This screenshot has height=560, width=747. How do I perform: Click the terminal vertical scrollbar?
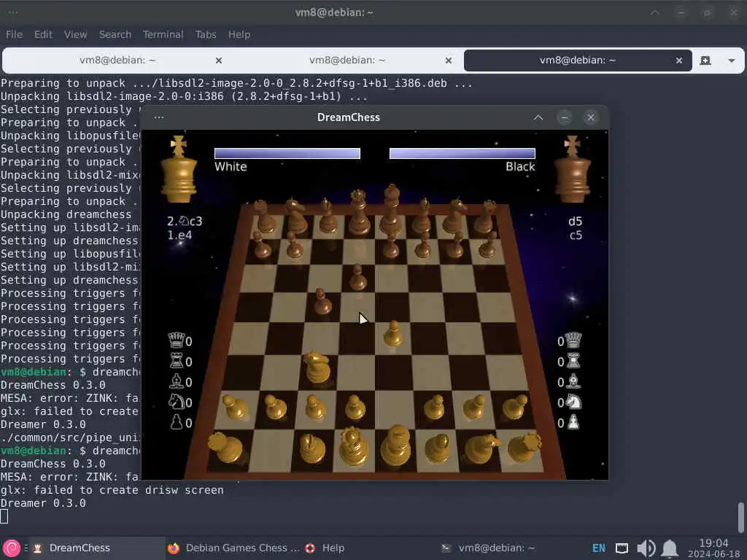point(741,518)
